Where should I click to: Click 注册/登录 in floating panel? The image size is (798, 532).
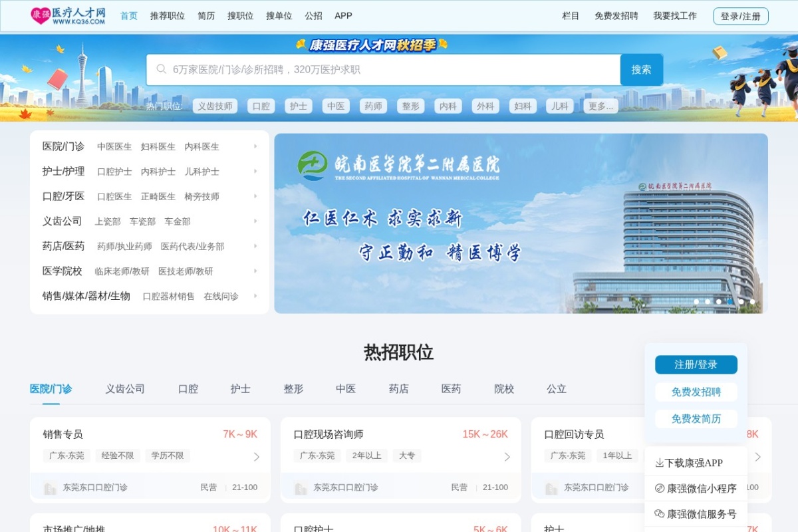click(x=696, y=364)
